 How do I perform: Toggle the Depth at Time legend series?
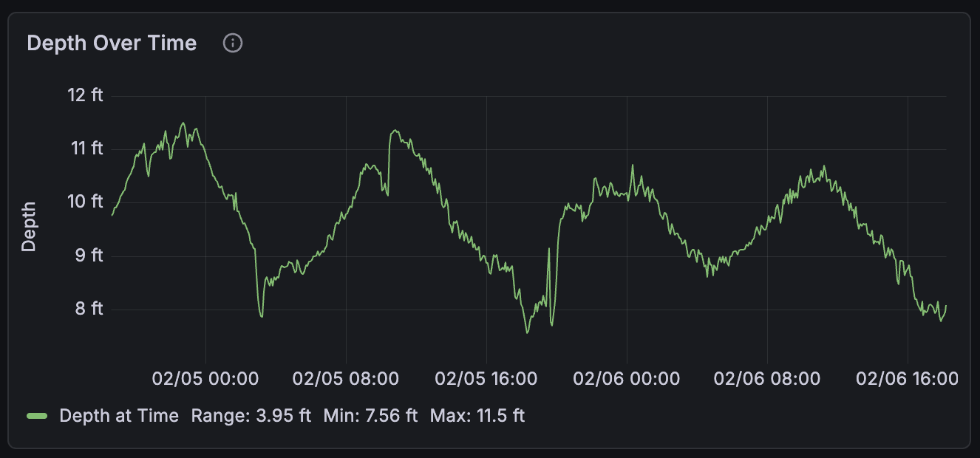coord(119,416)
